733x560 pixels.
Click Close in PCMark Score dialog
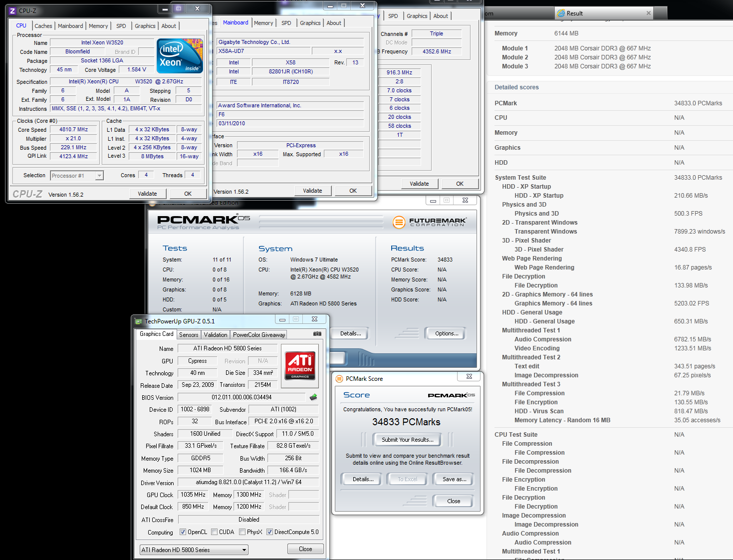point(454,501)
